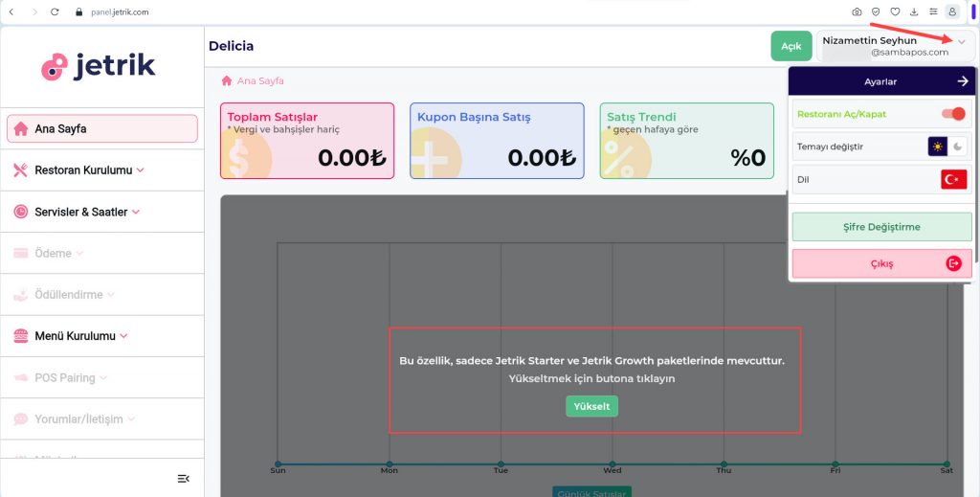980x497 pixels.
Task: Log out with the Çıkış button
Action: click(880, 263)
